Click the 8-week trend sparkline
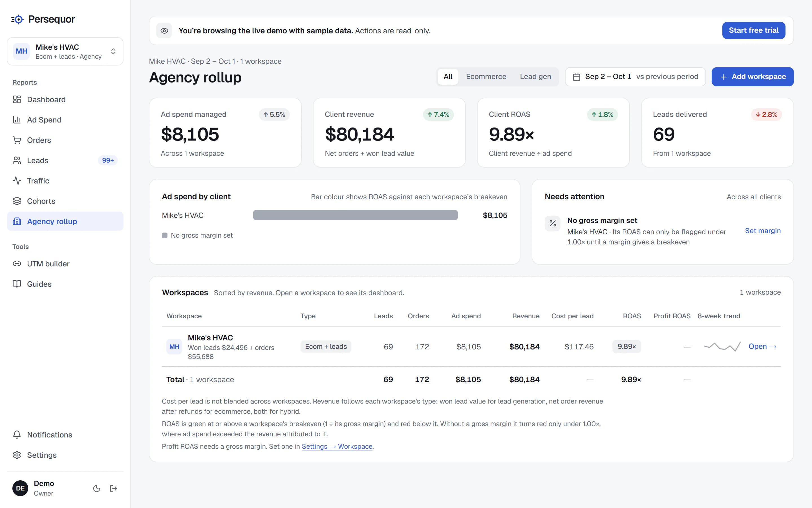This screenshot has height=508, width=812. (x=722, y=346)
